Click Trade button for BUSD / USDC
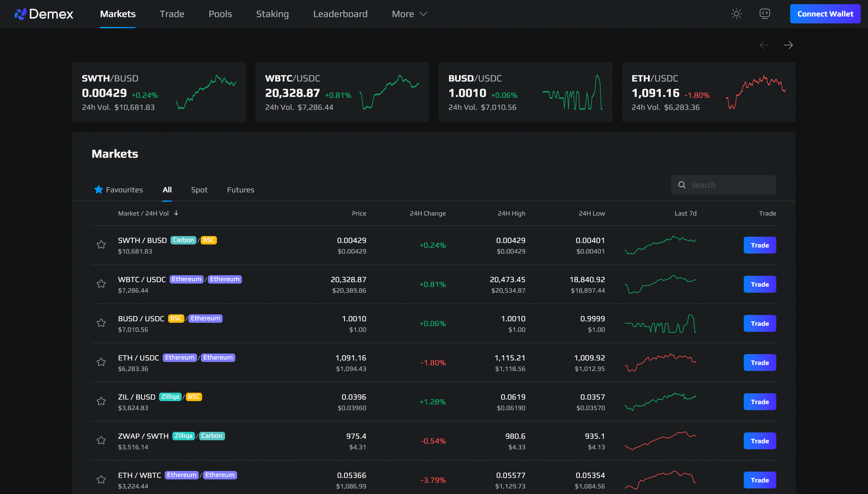The image size is (868, 494). tap(760, 324)
